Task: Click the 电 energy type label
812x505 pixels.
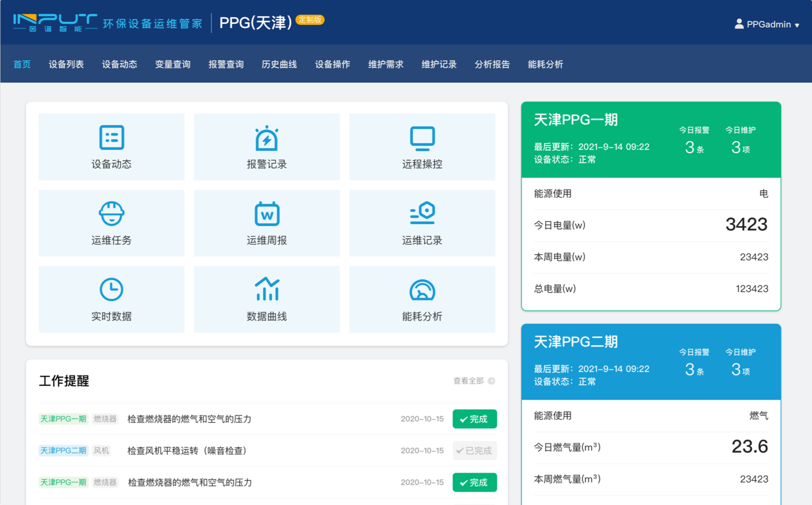Action: (763, 194)
